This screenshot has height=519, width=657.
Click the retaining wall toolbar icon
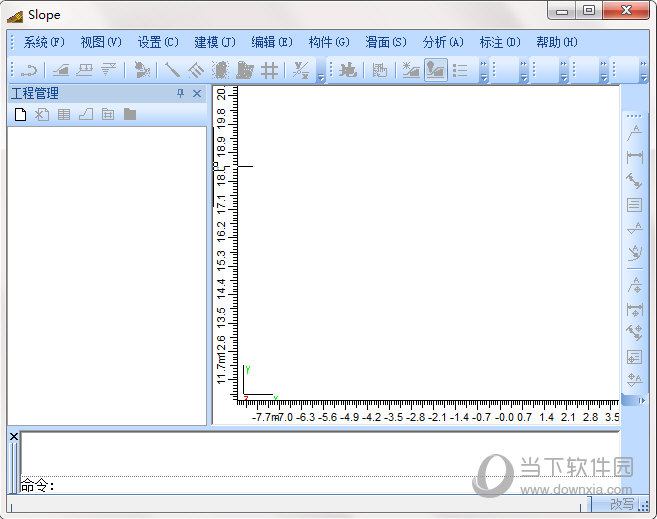(x=245, y=70)
